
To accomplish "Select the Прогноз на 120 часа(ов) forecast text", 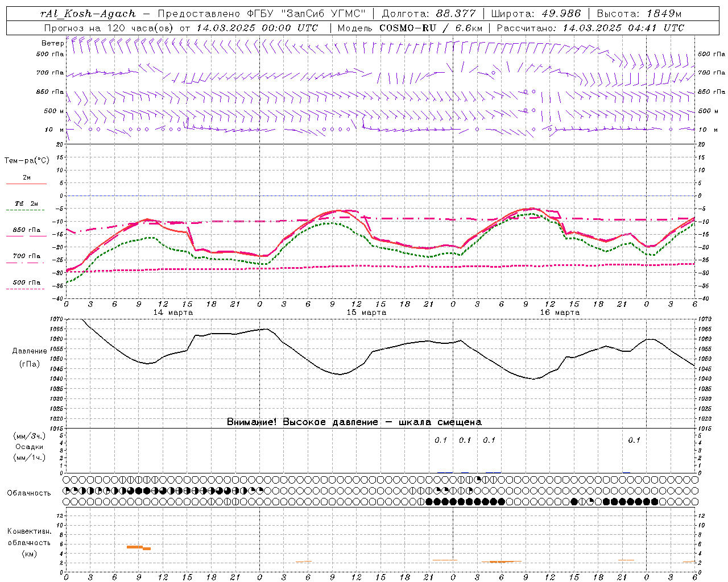I will pyautogui.click(x=110, y=28).
